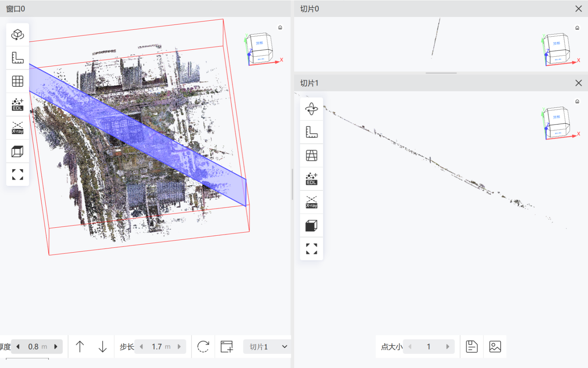Click the orientation cube in 切片0
The image size is (588, 368).
coord(557,49)
